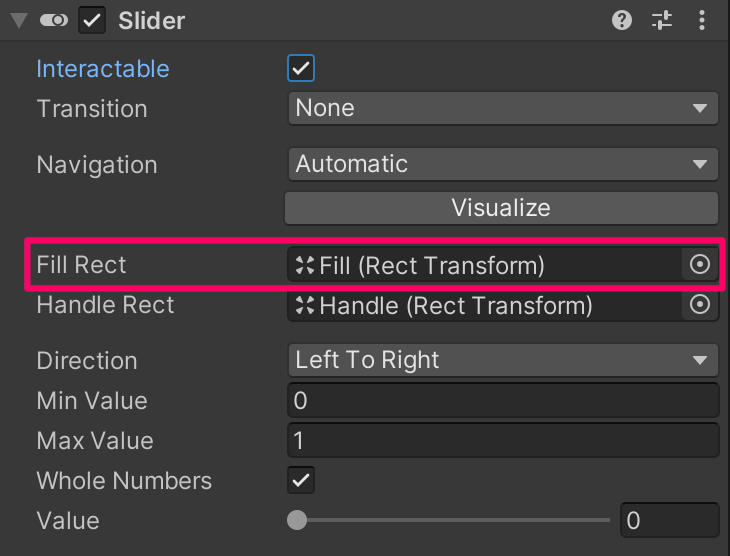Screen dimensions: 730x556
Task: Open the Transition dropdown set to None
Action: click(503, 108)
